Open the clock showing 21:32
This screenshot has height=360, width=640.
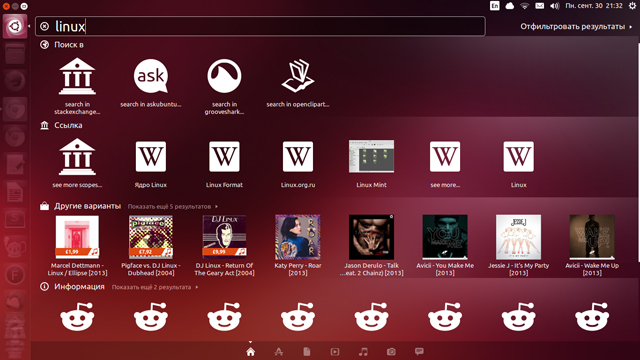594,6
